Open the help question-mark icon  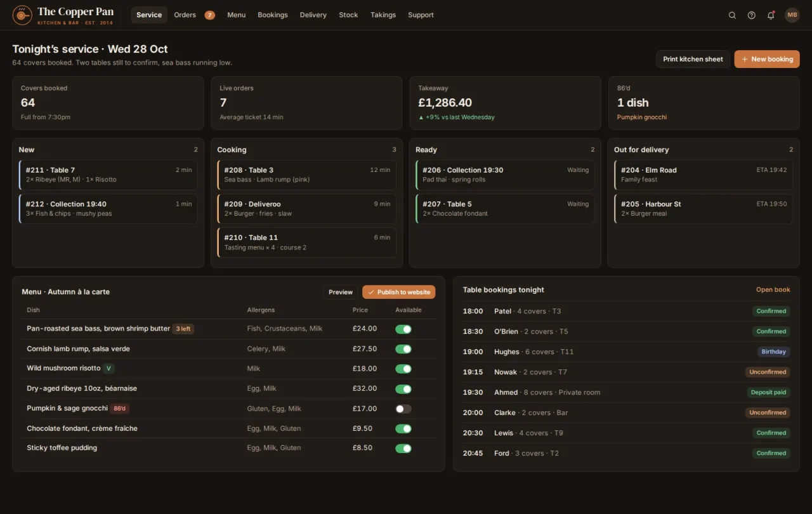751,15
